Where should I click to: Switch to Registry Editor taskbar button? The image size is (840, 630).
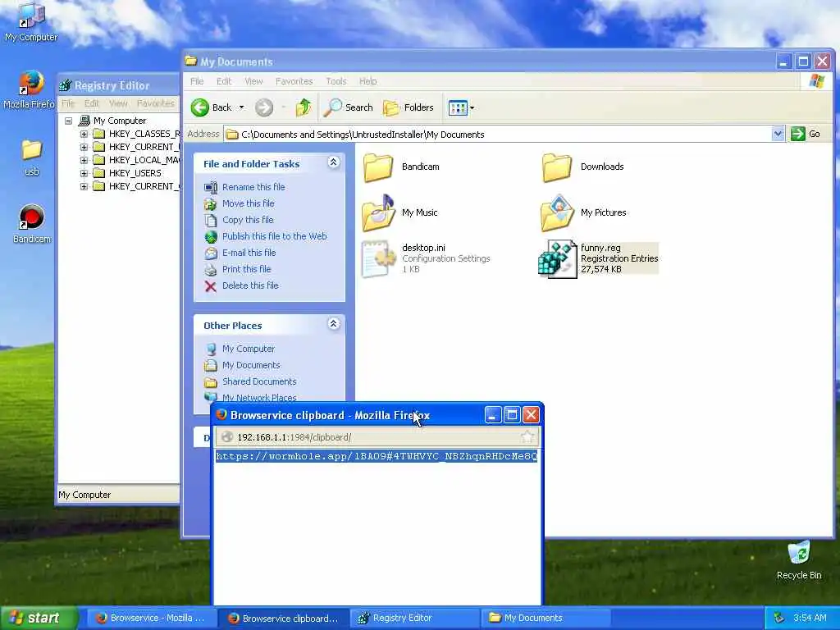415,619
